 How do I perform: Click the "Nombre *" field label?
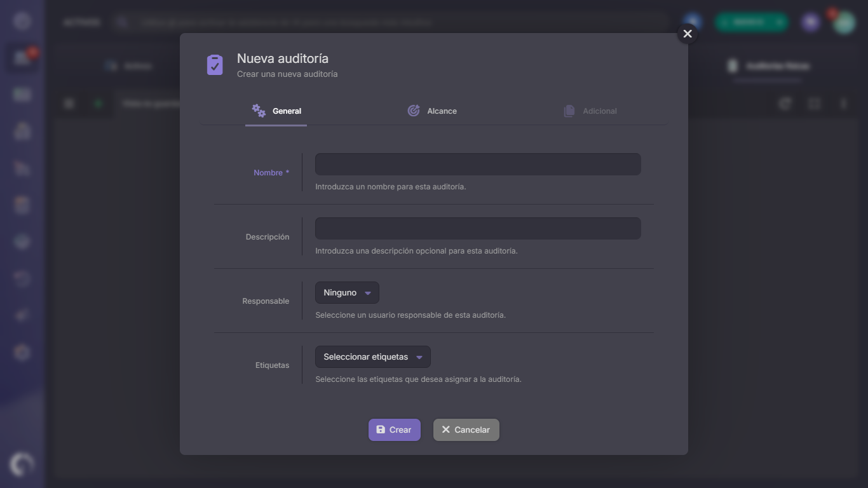click(x=271, y=173)
